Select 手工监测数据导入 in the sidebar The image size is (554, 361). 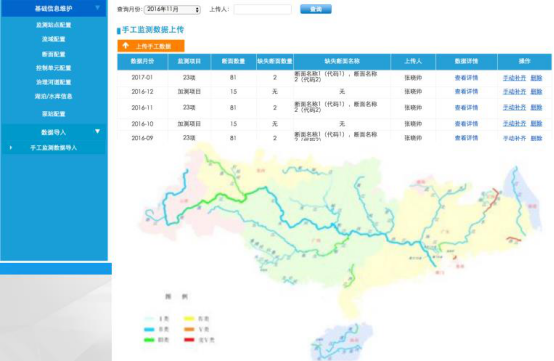[54, 148]
